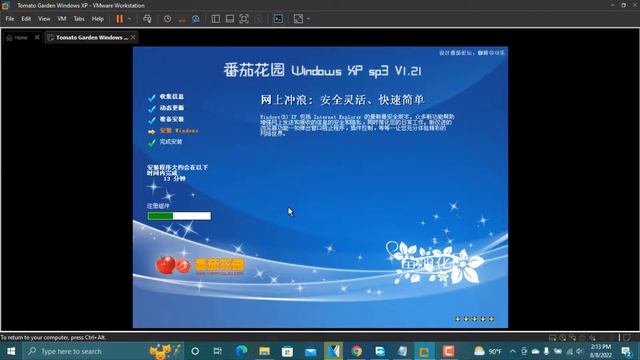Click the stretch guest display icon

(298, 19)
